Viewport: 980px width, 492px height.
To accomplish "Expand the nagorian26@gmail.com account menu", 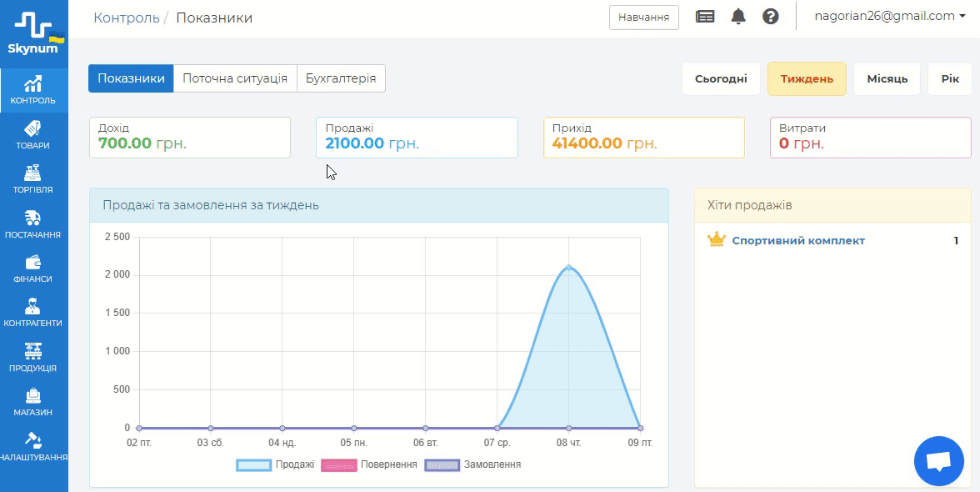I will click(x=890, y=17).
